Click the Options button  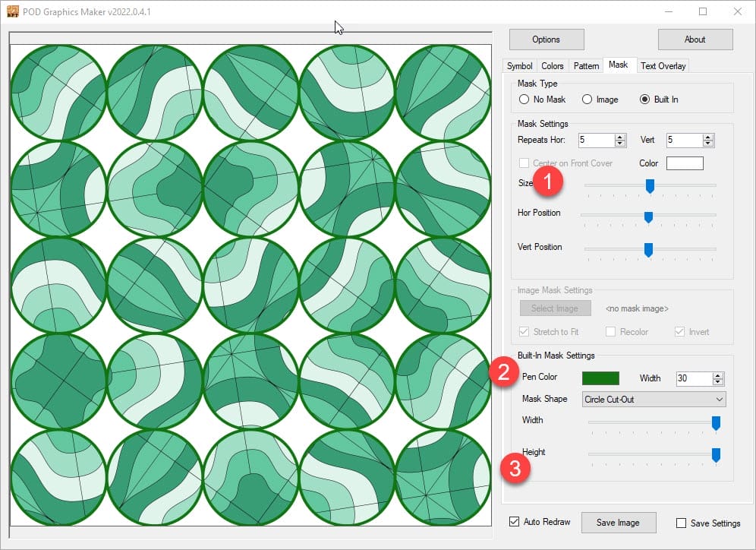point(546,40)
